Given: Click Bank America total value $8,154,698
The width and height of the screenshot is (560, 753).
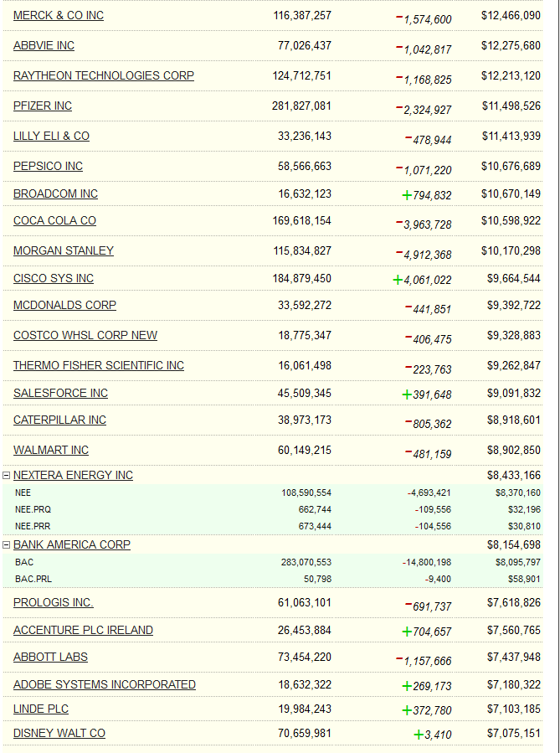Looking at the screenshot, I should [514, 545].
